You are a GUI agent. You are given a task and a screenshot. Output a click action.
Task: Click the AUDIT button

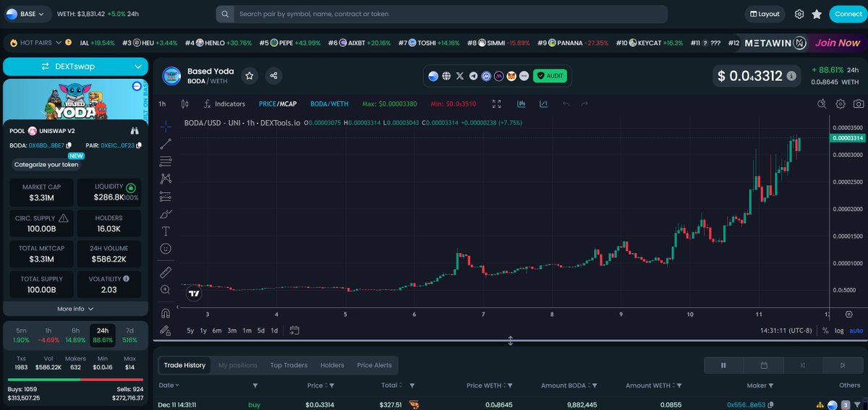pos(550,75)
